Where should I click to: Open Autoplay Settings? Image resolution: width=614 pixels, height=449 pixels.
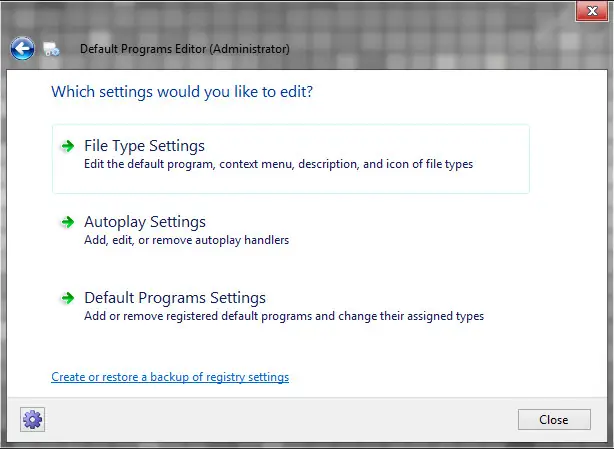point(145,222)
